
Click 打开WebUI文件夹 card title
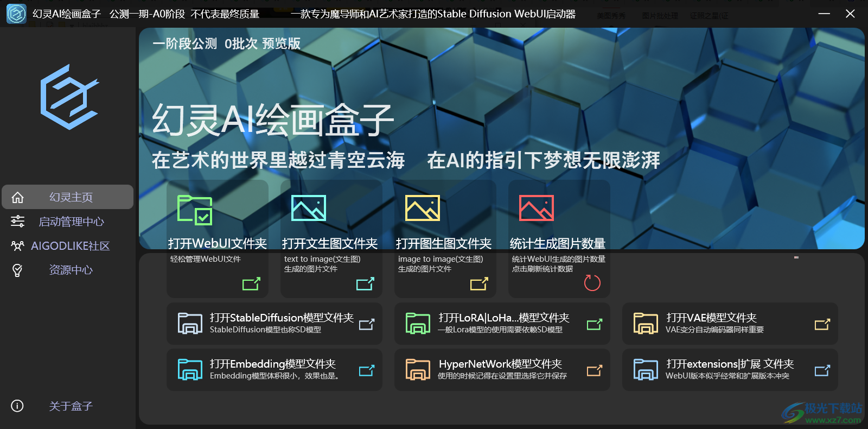point(217,243)
